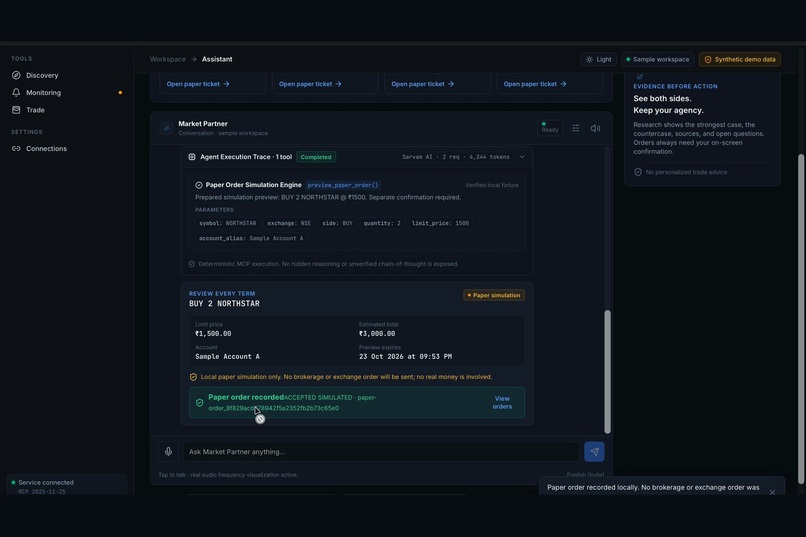
Task: Open the second paper ticket link
Action: [x=310, y=84]
